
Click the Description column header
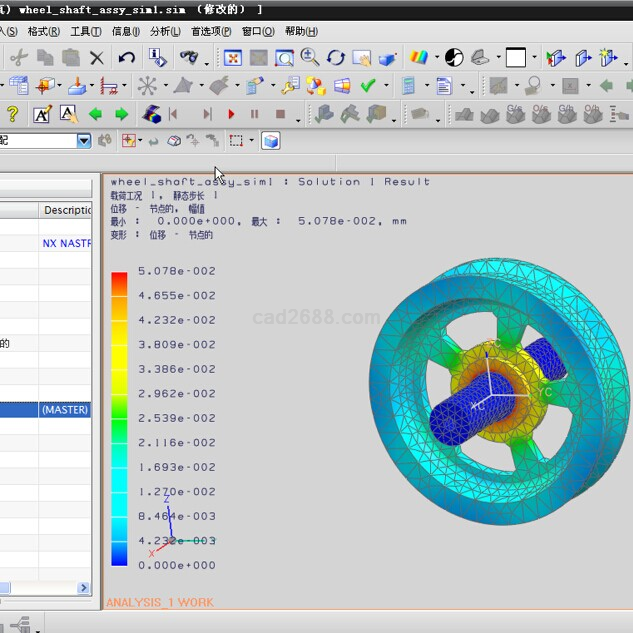click(66, 210)
